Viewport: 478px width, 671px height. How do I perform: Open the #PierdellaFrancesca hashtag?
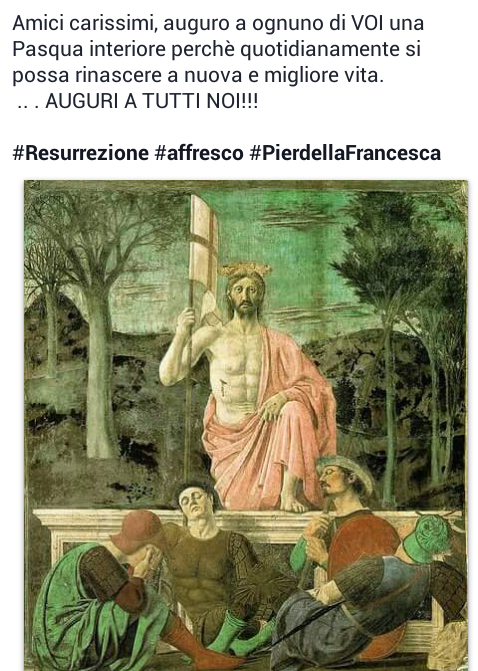coord(345,153)
